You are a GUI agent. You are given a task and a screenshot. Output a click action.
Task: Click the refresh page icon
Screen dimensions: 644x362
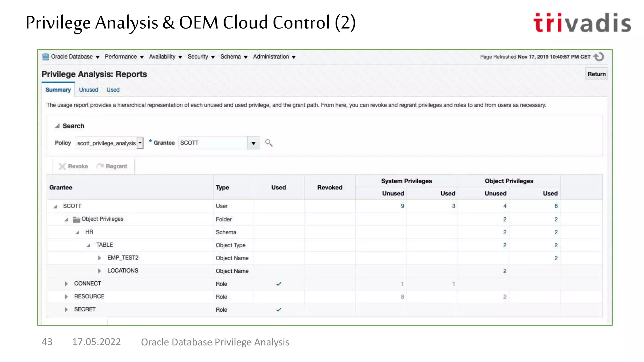click(599, 57)
